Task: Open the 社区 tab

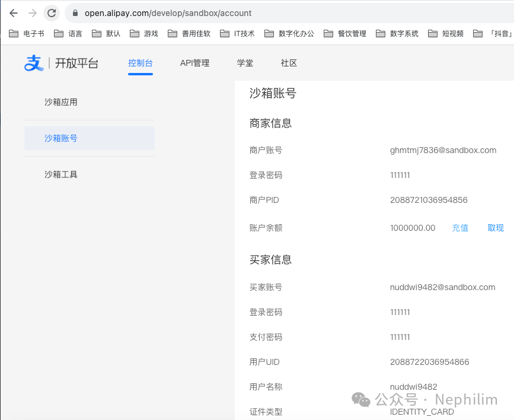Action: pos(289,63)
